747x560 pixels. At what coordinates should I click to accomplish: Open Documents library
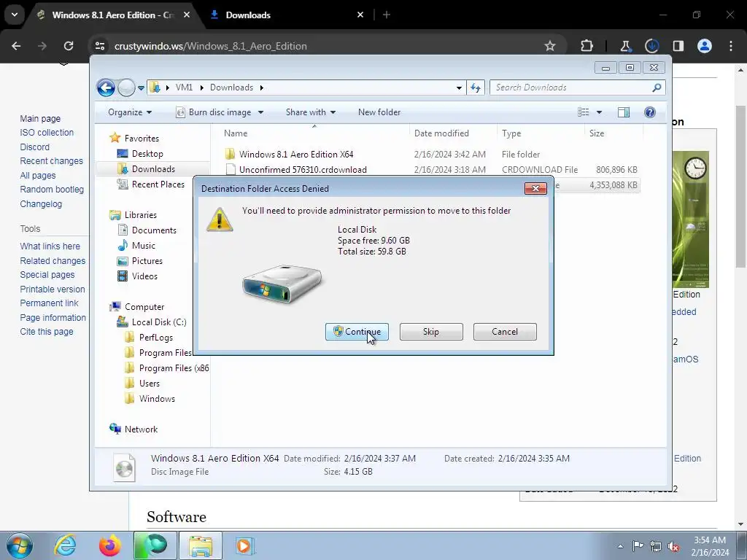(x=154, y=230)
